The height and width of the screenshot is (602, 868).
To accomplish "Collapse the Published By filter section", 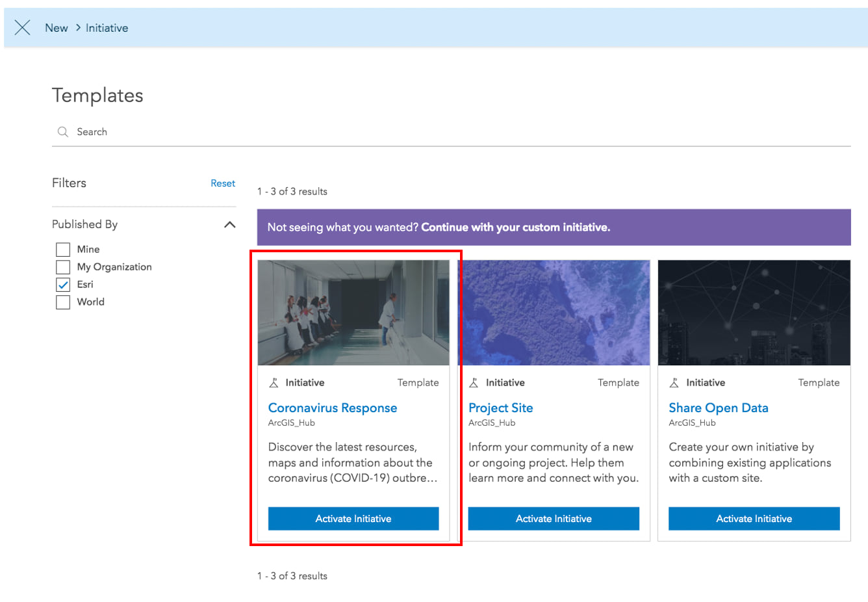I will point(229,225).
